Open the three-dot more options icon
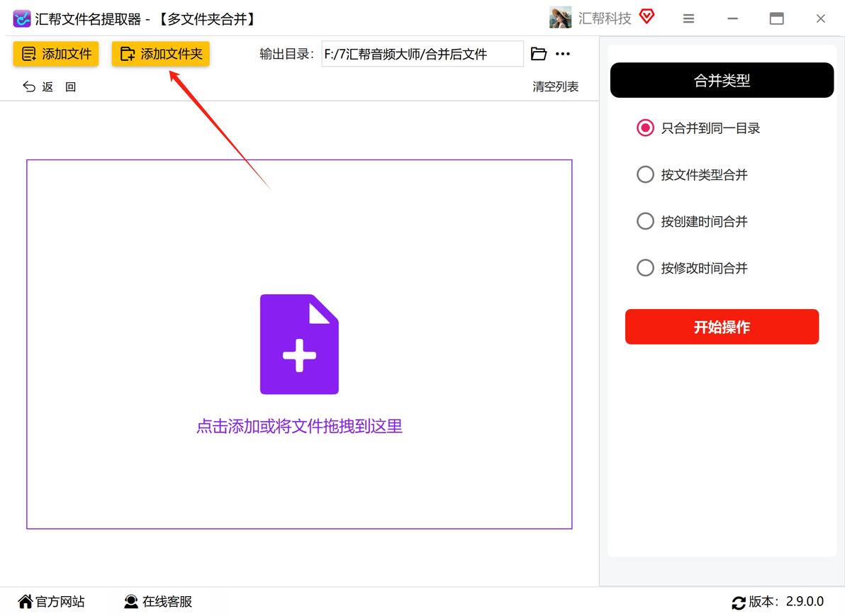Screen dimensions: 845x616 click(x=563, y=54)
